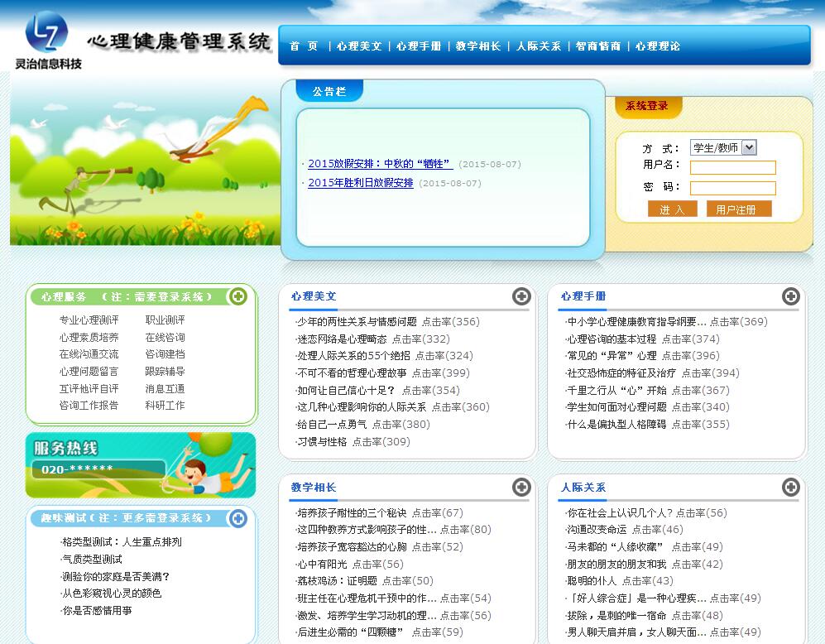Click the 进入 login button
Viewport: 825px width, 644px height.
tap(673, 209)
